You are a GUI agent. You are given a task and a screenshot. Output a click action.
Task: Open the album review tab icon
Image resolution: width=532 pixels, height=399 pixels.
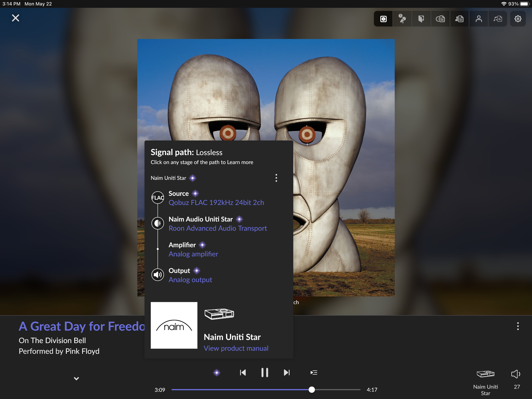pyautogui.click(x=421, y=19)
